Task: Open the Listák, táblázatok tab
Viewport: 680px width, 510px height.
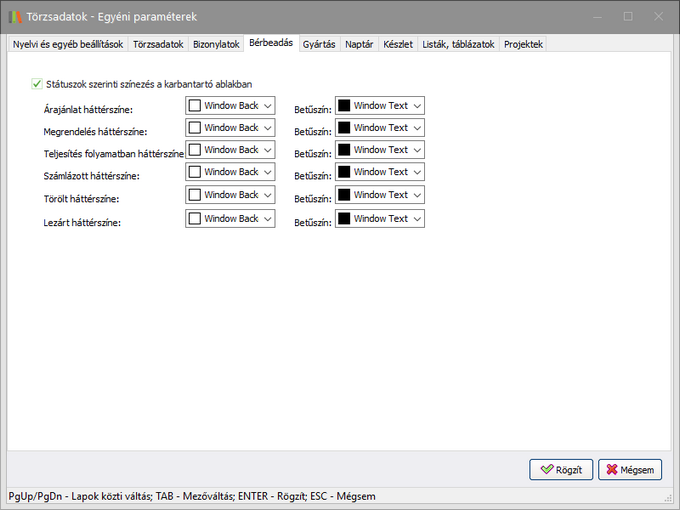Action: (x=457, y=44)
